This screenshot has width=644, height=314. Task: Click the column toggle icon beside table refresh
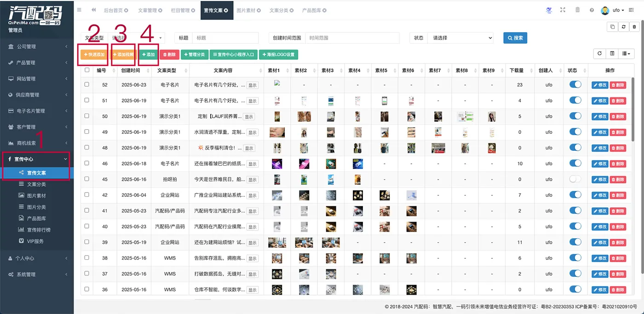point(612,54)
